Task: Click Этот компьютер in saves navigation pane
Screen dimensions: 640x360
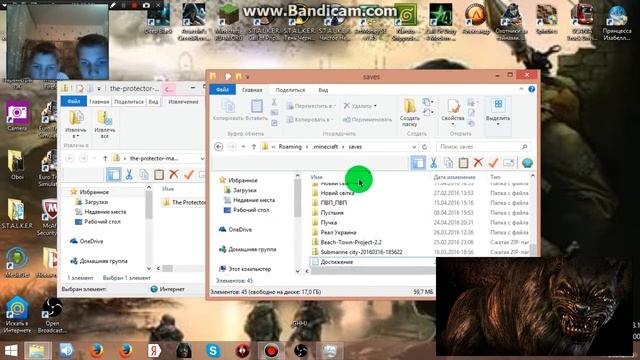Action: click(249, 269)
